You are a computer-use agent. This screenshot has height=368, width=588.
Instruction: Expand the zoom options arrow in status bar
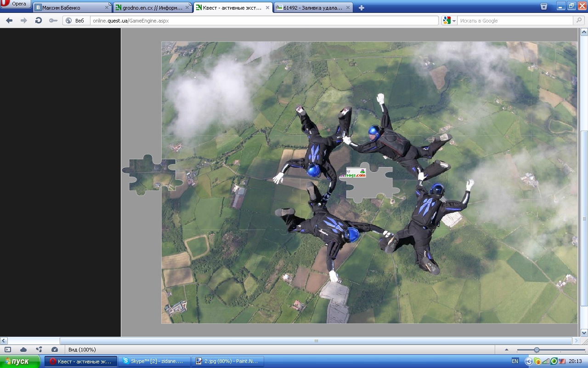507,350
